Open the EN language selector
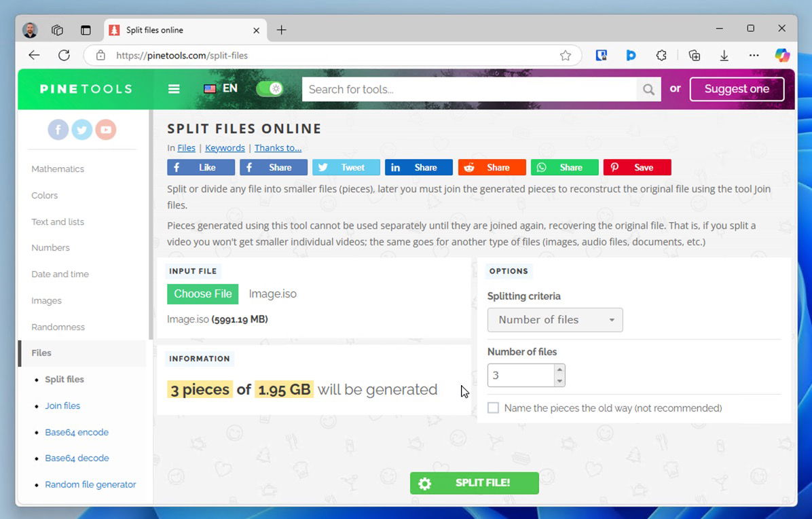This screenshot has width=812, height=519. coord(222,88)
